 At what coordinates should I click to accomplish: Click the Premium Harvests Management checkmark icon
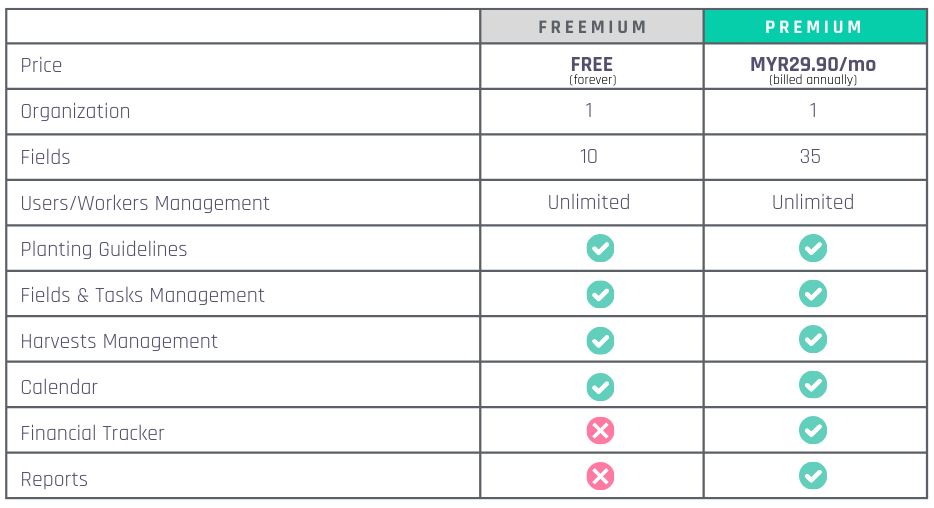click(812, 339)
